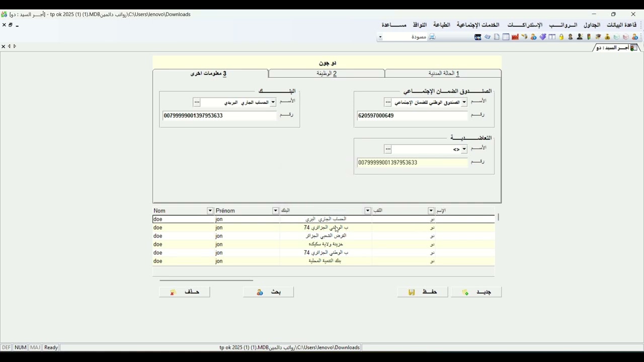Screen dimensions: 644x362
Task: Select the first row الحساب الجاري البري
Action: 324,219
